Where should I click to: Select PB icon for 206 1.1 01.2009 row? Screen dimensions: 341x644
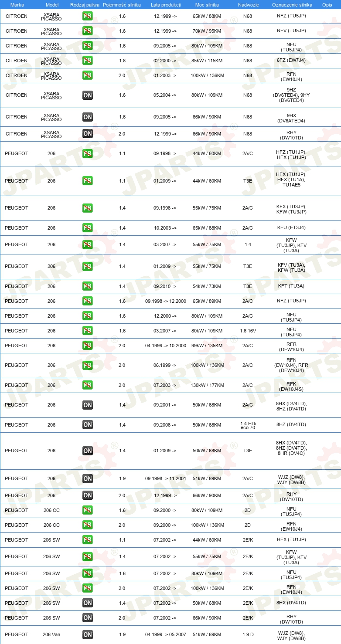pyautogui.click(x=88, y=181)
